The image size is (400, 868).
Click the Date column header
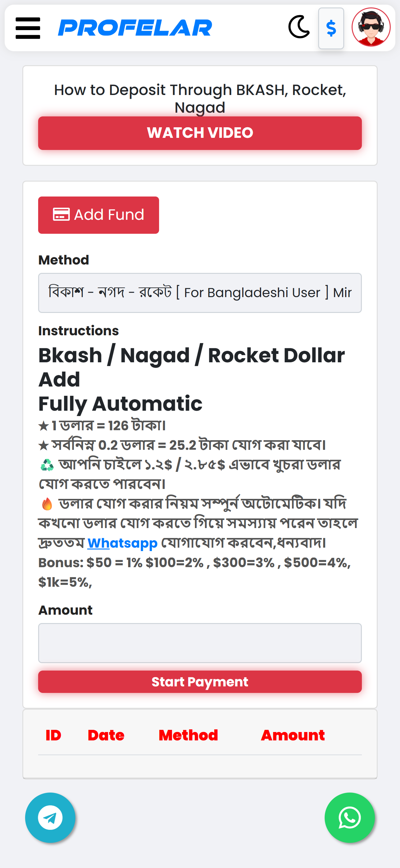pos(106,735)
